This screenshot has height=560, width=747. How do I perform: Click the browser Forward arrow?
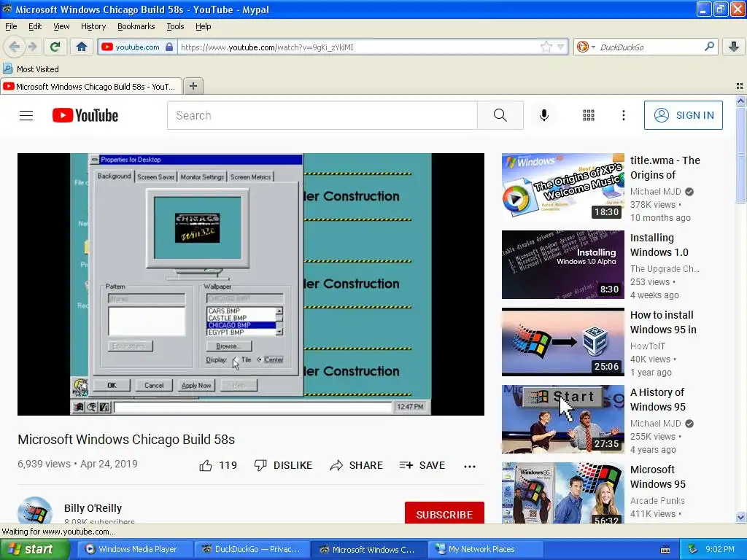tap(32, 47)
